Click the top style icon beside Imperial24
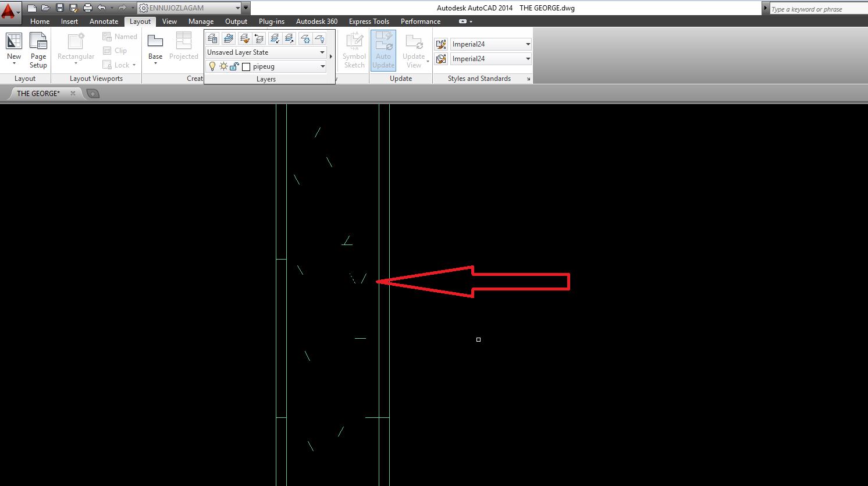 441,44
